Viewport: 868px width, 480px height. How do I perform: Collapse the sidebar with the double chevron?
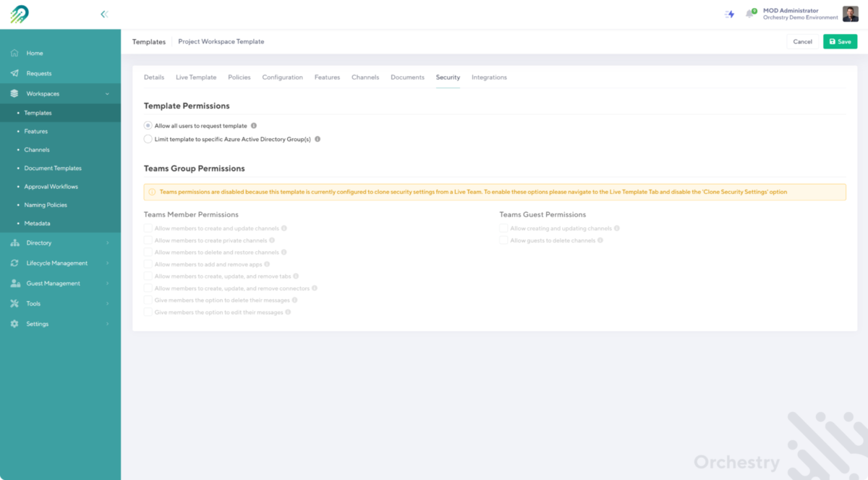103,14
